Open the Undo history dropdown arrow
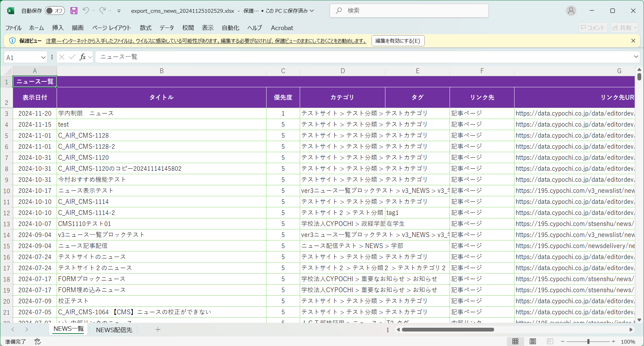The width and height of the screenshot is (644, 346). click(93, 11)
